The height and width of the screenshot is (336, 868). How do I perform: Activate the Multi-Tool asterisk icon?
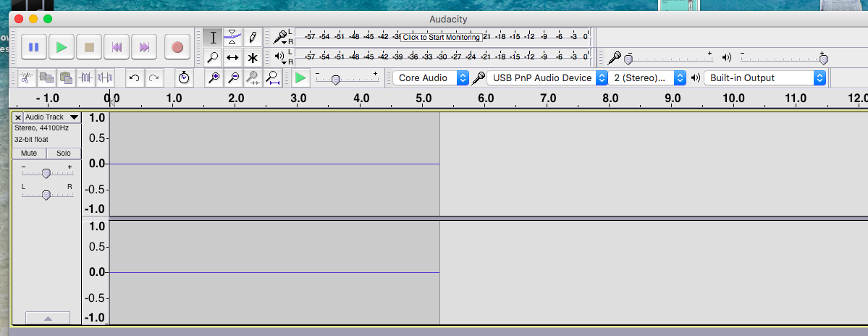point(253,57)
